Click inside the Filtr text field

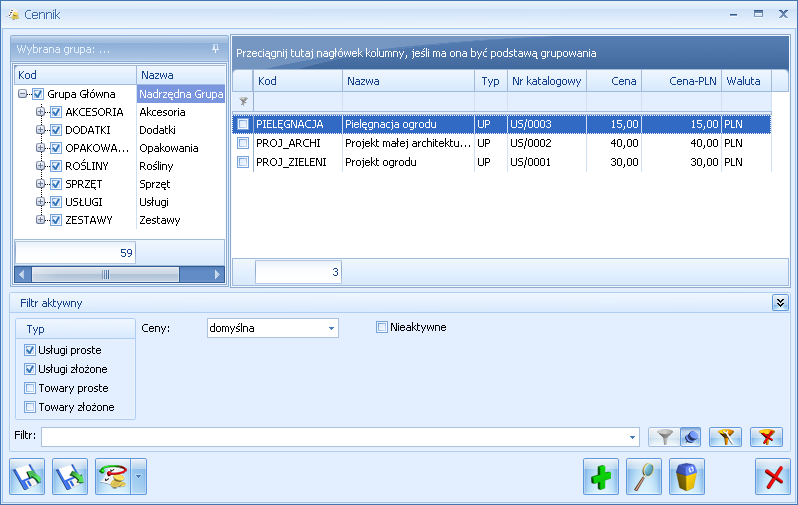[334, 437]
